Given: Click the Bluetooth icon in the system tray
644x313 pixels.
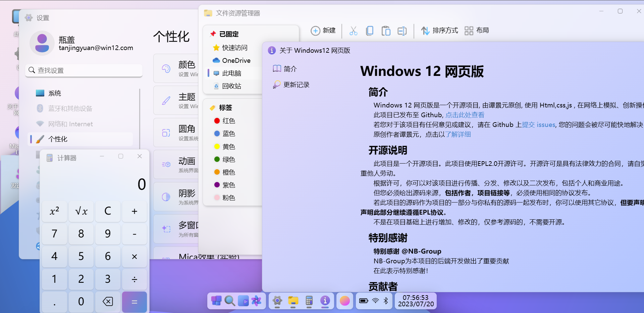Looking at the screenshot, I should 386,301.
